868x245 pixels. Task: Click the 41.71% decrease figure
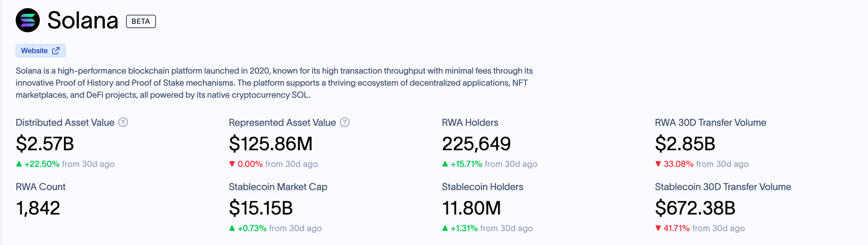[676, 228]
